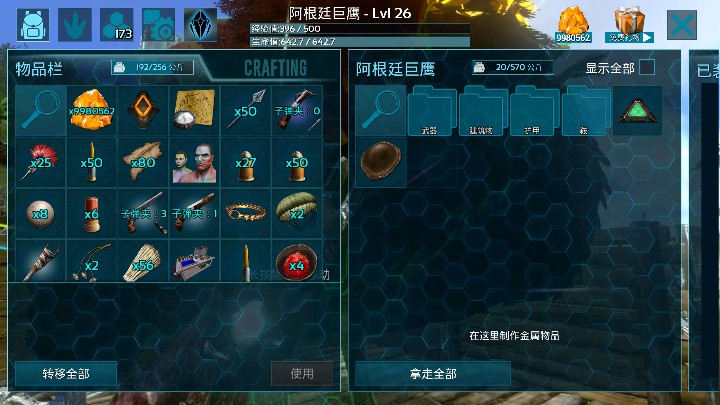This screenshot has height=405, width=720.
Task: Click the 转移全部 button
Action: click(66, 374)
